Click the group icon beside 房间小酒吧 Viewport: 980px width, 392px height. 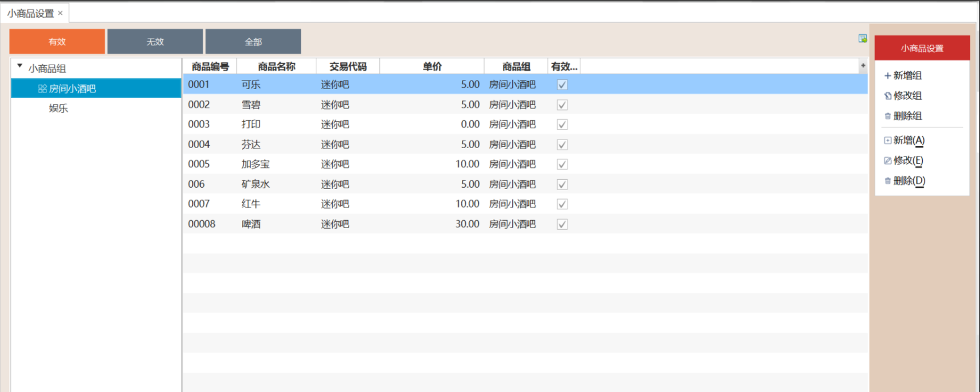(x=43, y=88)
